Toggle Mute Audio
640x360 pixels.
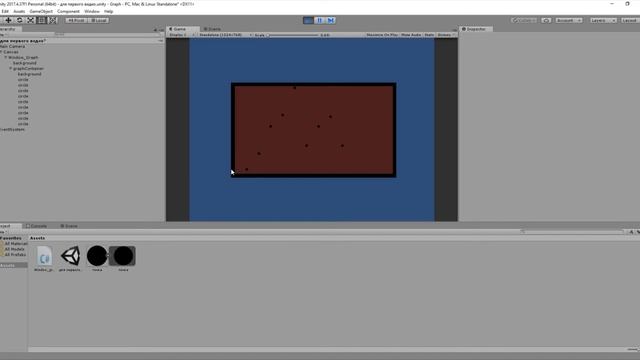tap(411, 35)
